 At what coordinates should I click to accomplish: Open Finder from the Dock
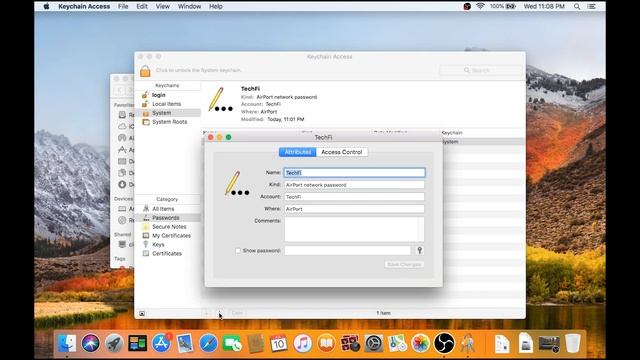click(x=67, y=343)
